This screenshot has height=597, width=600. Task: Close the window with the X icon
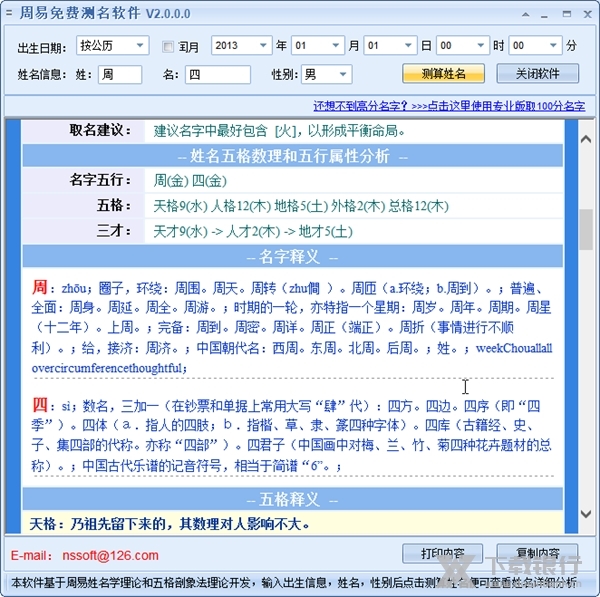point(587,15)
